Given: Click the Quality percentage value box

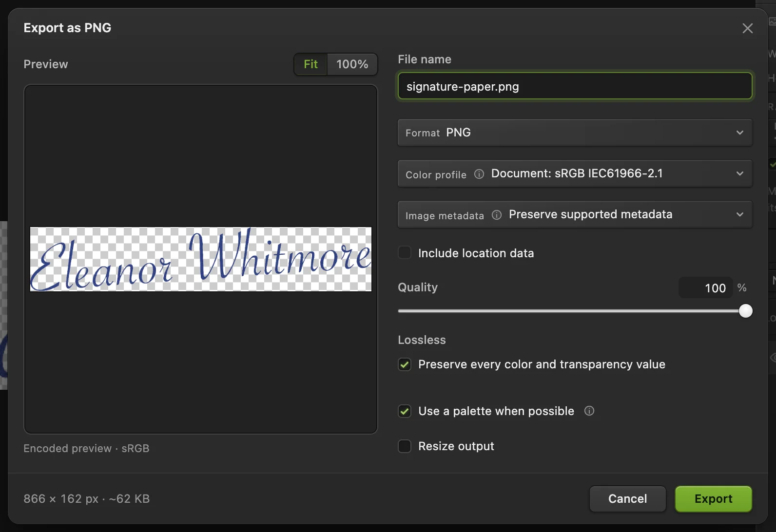Looking at the screenshot, I should [x=705, y=288].
